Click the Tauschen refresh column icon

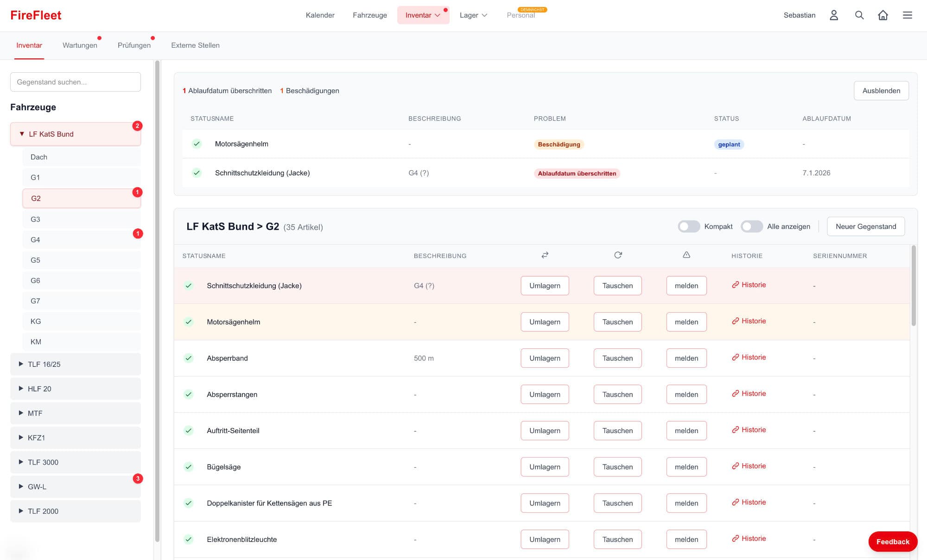[x=618, y=255]
